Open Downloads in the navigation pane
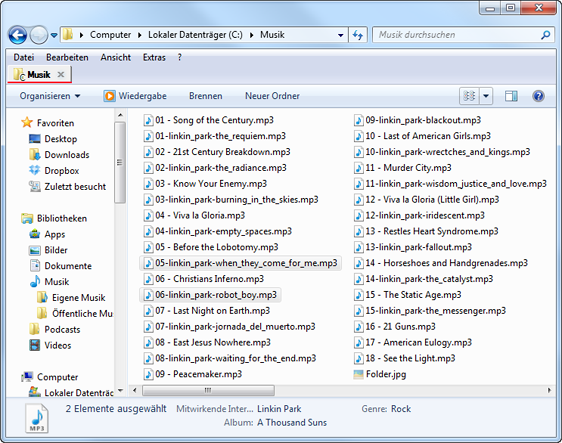Screen dimensions: 562x443 59,155
